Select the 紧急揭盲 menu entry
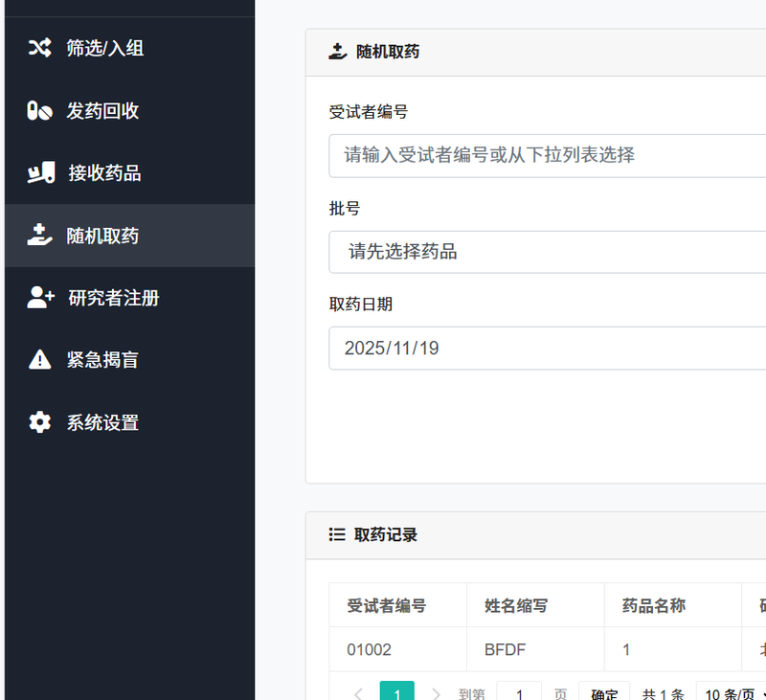This screenshot has height=700, width=766. (102, 360)
